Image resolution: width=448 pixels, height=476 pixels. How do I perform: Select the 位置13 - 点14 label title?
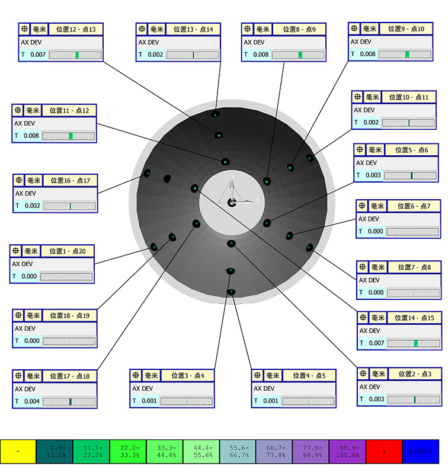[x=193, y=29]
